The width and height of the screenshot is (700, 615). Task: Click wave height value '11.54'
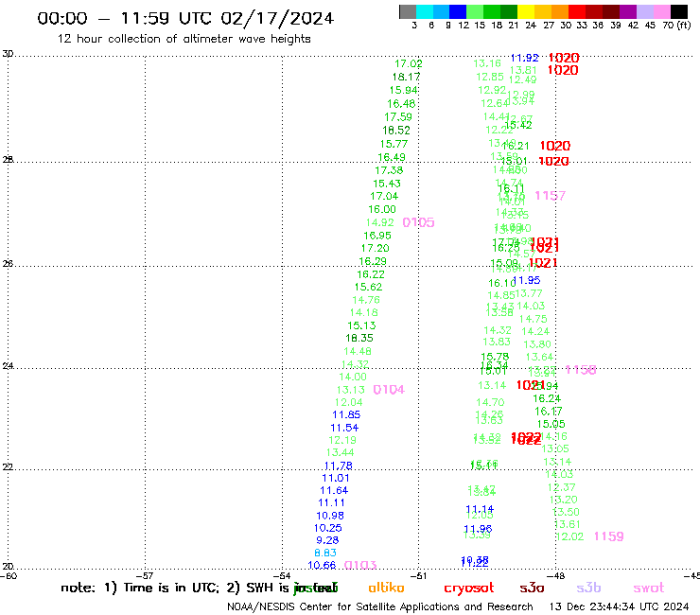pos(344,428)
